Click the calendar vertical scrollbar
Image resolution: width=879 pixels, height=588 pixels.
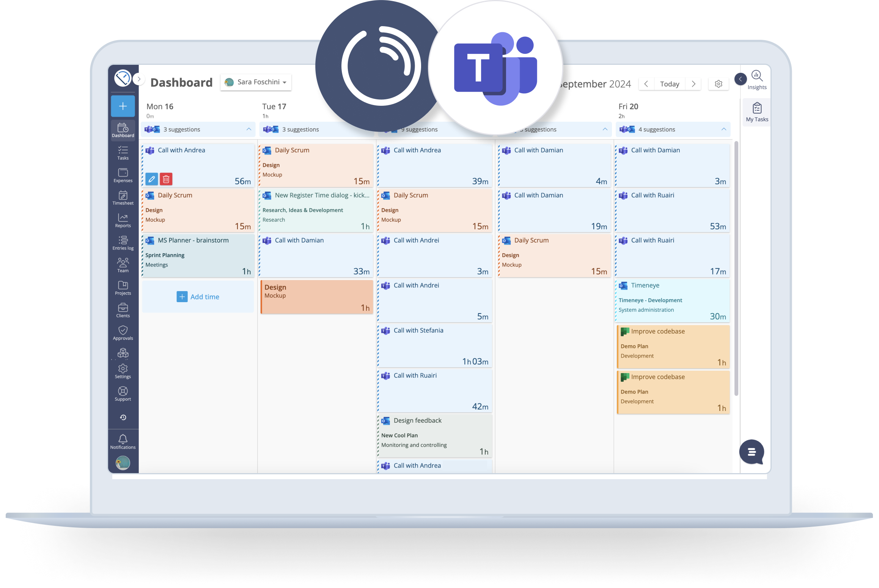click(736, 268)
